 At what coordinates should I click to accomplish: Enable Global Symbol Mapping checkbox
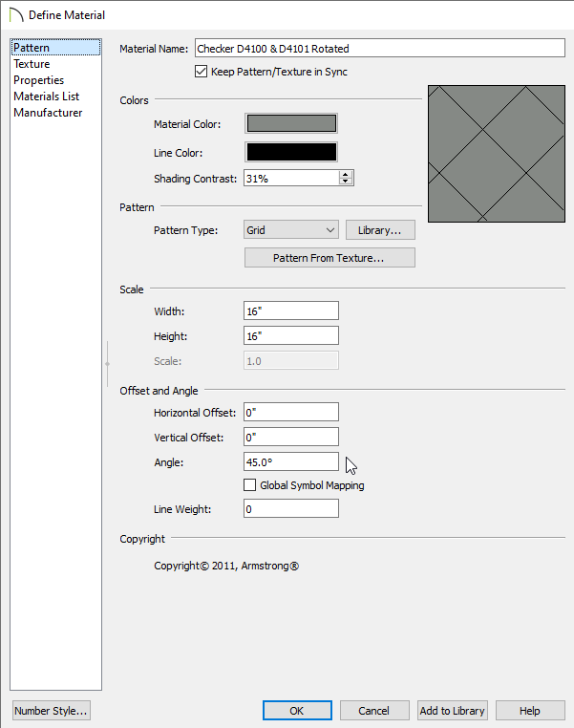click(249, 485)
